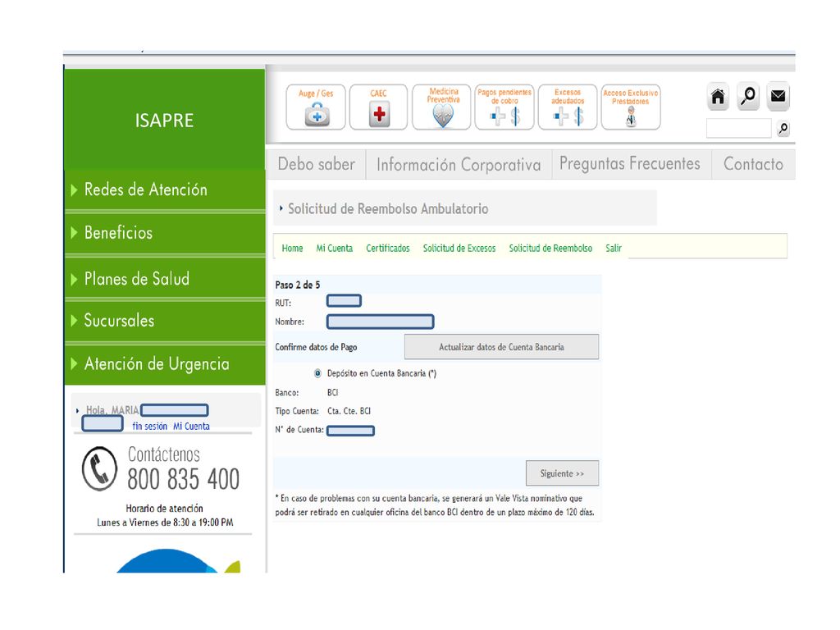The image size is (840, 630).
Task: Click the Lunes a Viernes schedule line
Action: tap(165, 523)
